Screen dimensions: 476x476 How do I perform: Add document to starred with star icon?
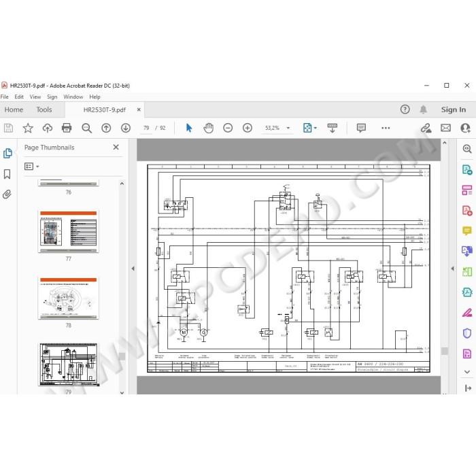[28, 128]
